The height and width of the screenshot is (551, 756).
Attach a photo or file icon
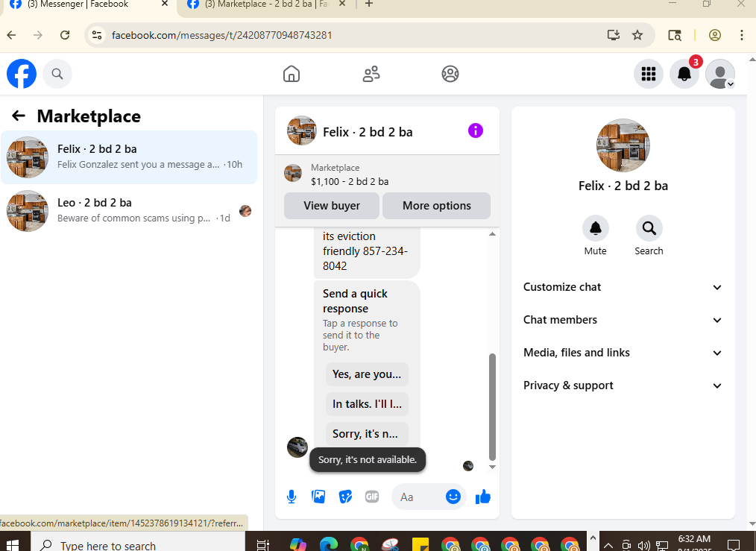(x=318, y=497)
